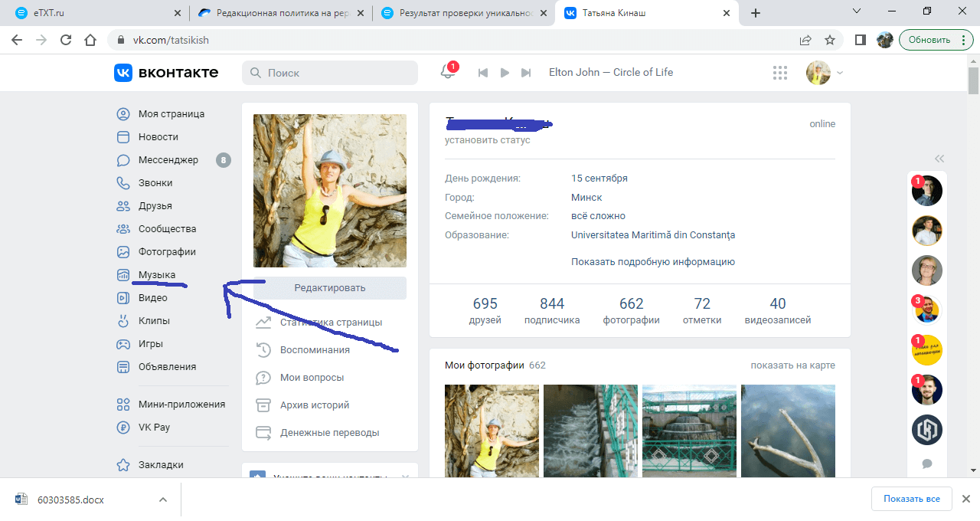Viewport: 980px width, 521px height.
Task: Click the Мини-приложения icon
Action: tap(122, 404)
